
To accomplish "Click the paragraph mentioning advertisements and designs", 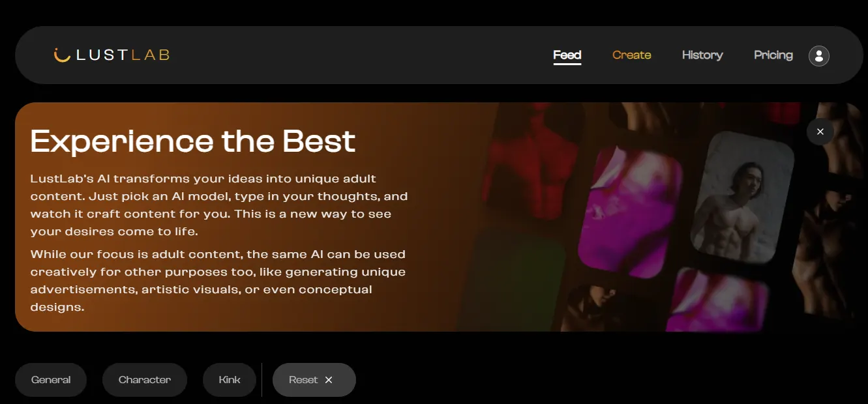I will click(x=218, y=280).
